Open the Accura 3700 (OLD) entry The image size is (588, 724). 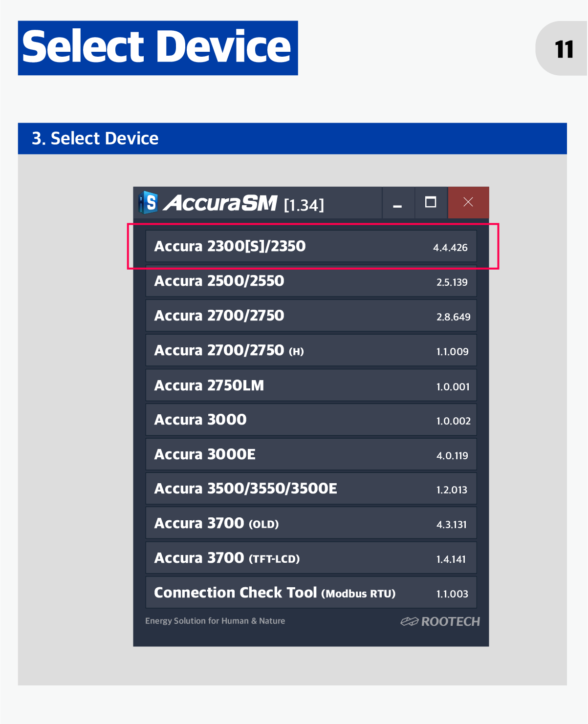[311, 524]
